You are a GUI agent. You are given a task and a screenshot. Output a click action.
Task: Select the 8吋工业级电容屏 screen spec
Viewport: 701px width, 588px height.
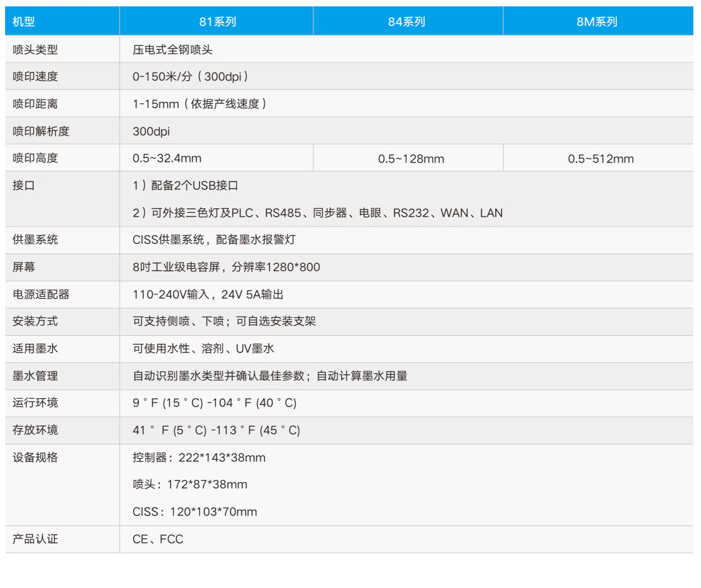[226, 268]
